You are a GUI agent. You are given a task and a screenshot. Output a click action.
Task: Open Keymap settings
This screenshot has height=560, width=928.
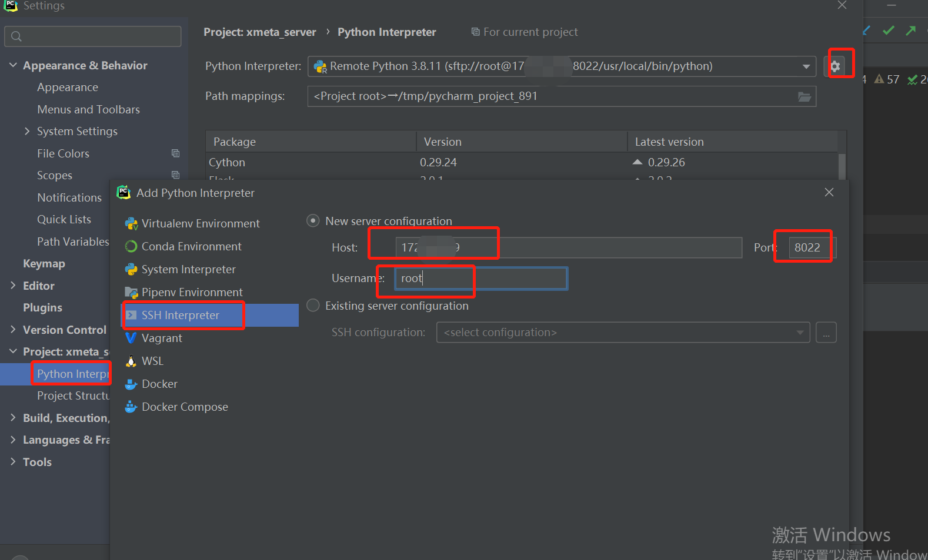pyautogui.click(x=44, y=263)
